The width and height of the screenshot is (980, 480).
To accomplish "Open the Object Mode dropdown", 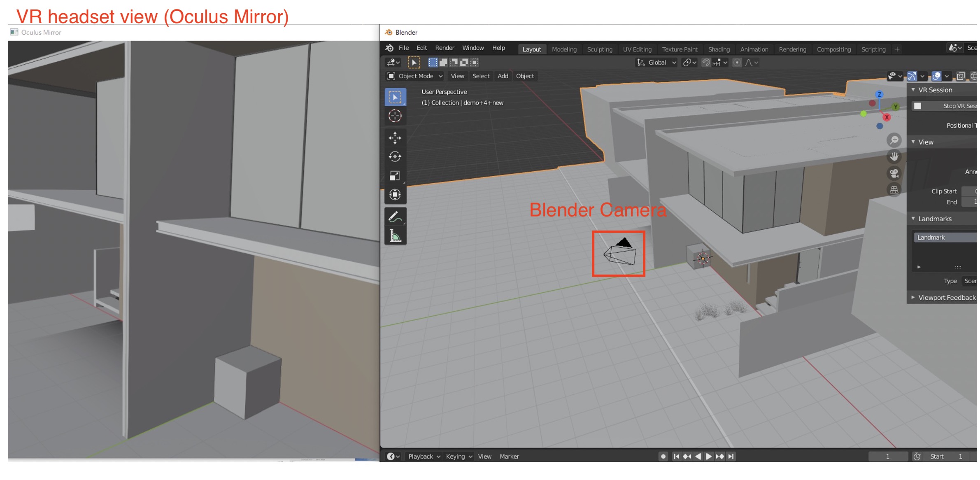I will (x=415, y=76).
